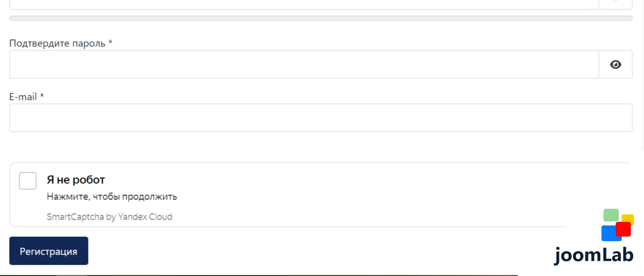Click the green square in joomLab logo
The width and height of the screenshot is (644, 276).
[611, 215]
